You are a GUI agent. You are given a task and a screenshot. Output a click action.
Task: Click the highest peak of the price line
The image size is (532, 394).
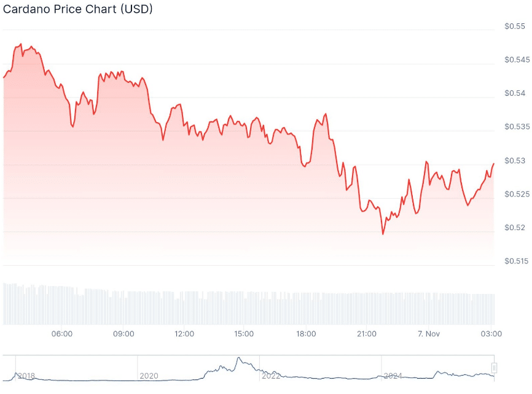(21, 44)
